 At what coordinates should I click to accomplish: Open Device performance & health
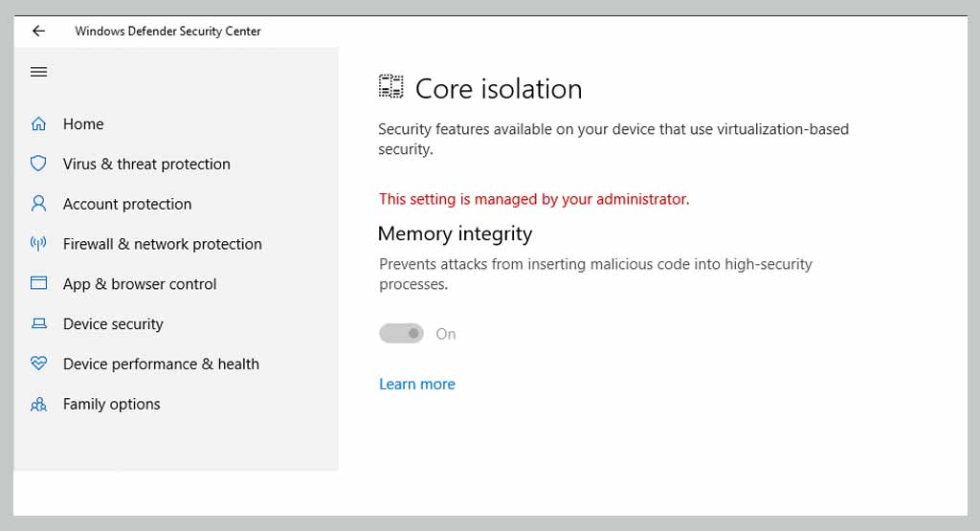[x=161, y=365]
